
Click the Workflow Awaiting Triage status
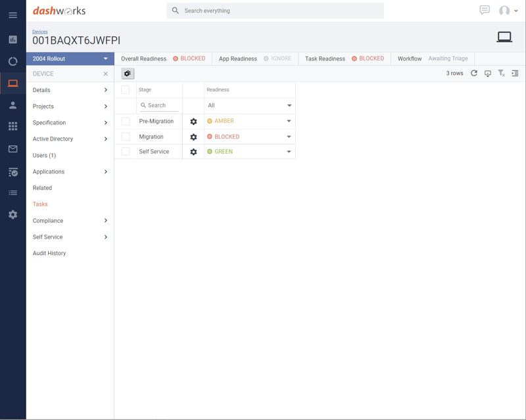(448, 58)
